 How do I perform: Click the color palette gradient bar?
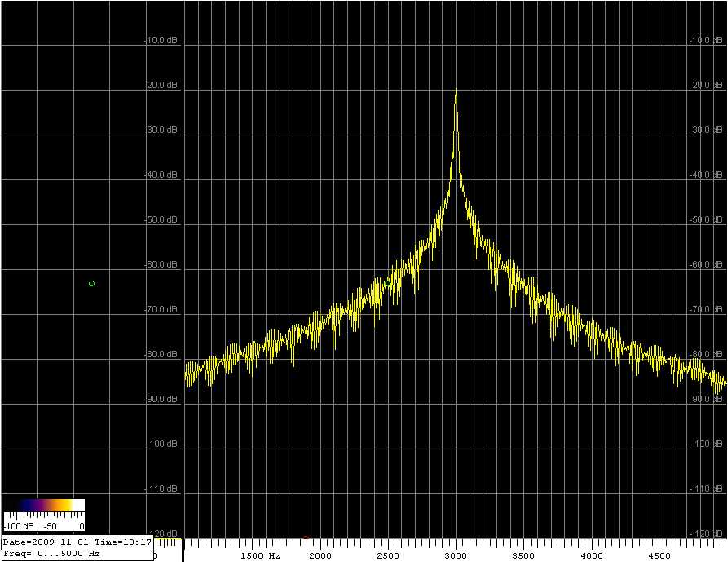44,505
